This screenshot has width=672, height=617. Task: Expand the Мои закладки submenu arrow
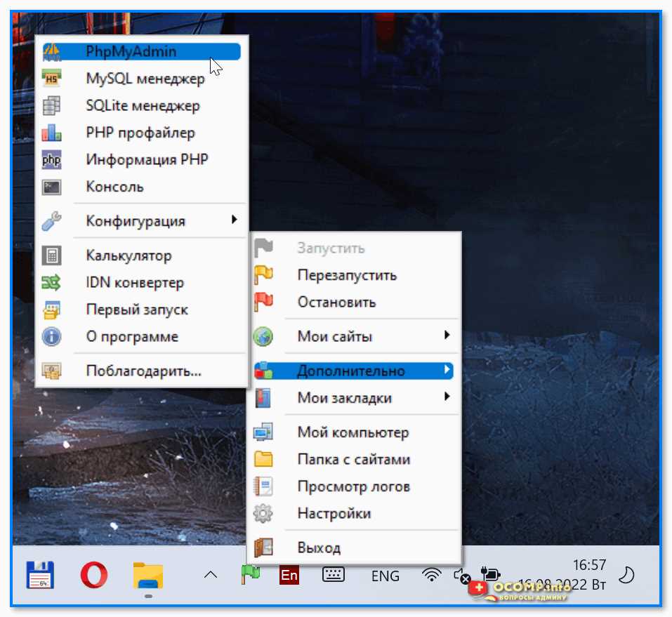click(447, 397)
